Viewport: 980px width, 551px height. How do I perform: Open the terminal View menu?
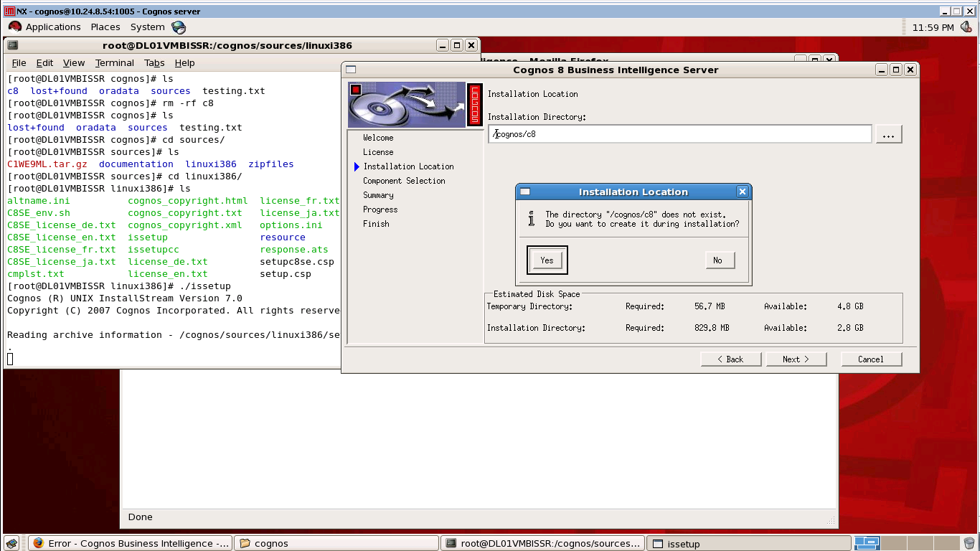(x=74, y=63)
